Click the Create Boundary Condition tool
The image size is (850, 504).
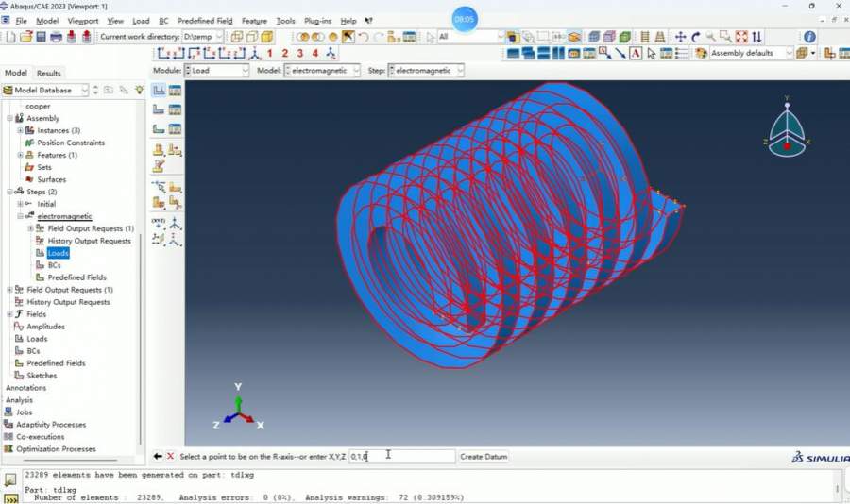tap(160, 109)
